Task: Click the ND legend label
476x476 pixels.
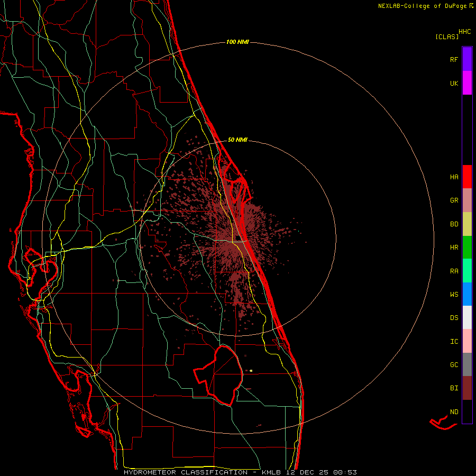Action: pyautogui.click(x=454, y=412)
